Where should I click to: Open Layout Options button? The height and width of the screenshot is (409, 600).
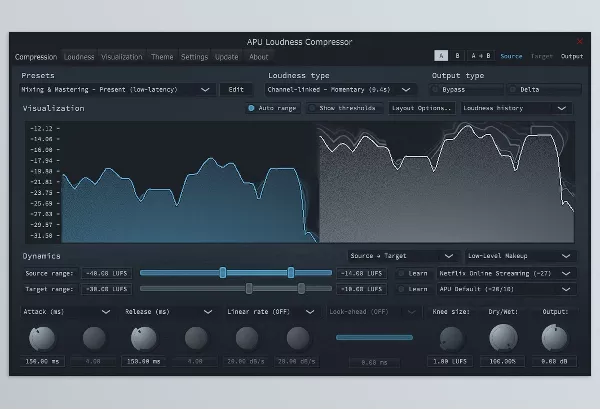click(422, 108)
